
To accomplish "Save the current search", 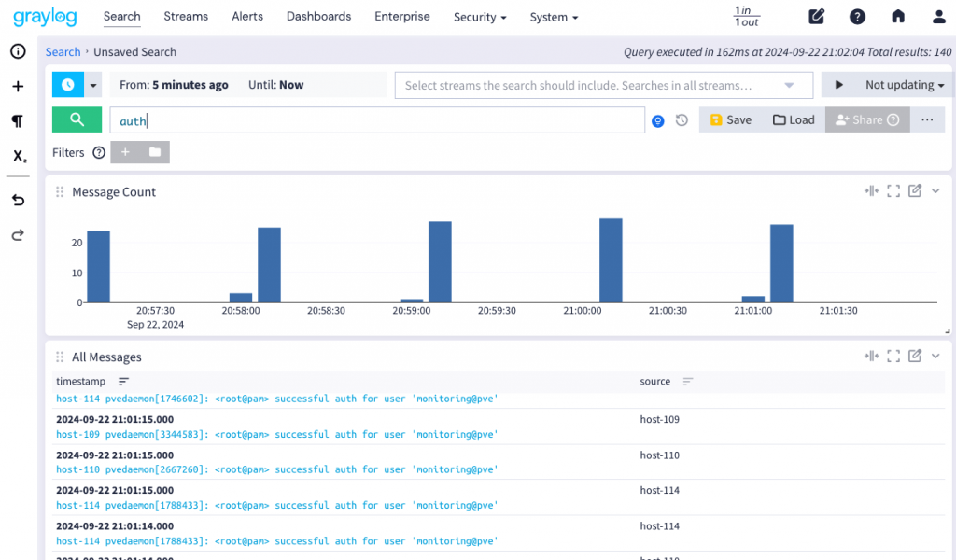I will [731, 120].
